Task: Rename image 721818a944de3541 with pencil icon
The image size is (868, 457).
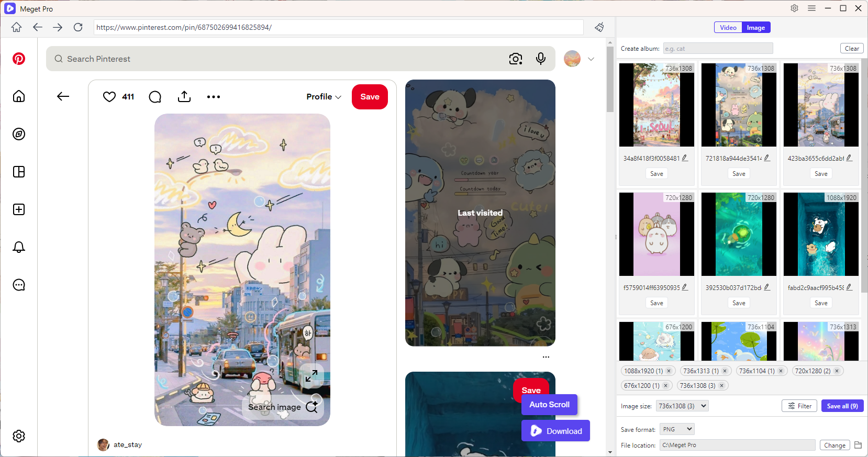Action: (x=766, y=158)
